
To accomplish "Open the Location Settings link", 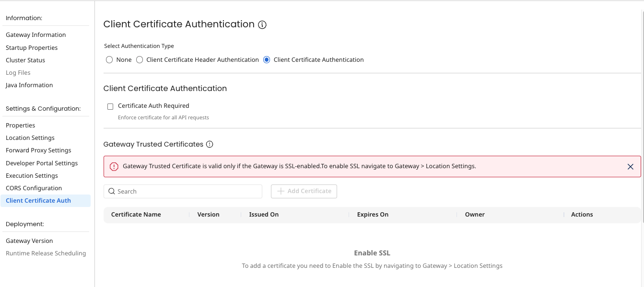I will 30,138.
